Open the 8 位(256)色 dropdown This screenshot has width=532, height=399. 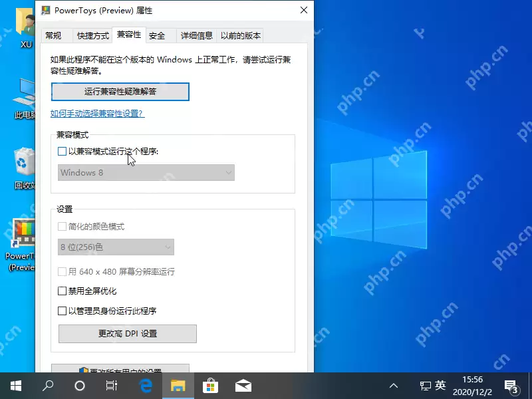(x=116, y=247)
